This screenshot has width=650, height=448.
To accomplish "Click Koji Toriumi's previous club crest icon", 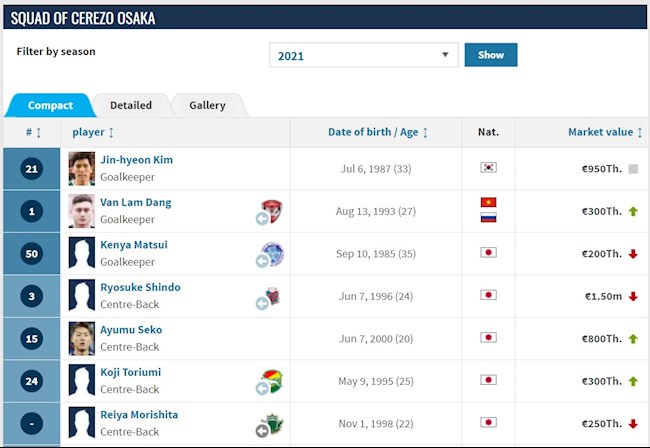I will pyautogui.click(x=270, y=381).
